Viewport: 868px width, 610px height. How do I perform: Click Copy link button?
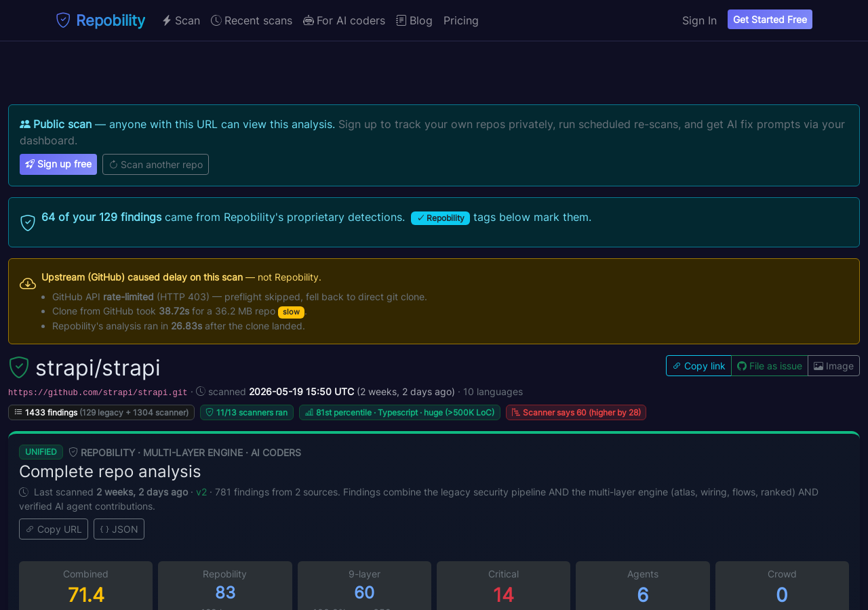point(698,365)
